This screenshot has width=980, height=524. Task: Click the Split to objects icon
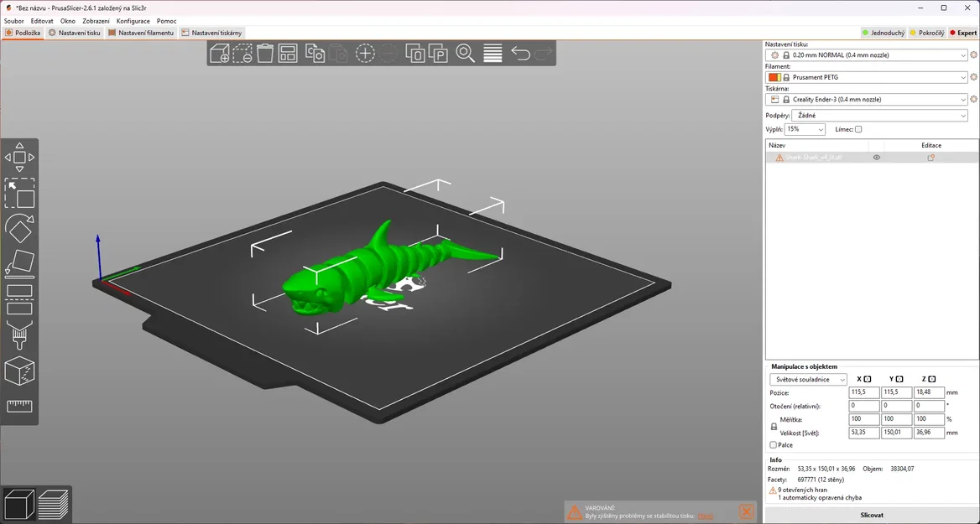tap(415, 54)
